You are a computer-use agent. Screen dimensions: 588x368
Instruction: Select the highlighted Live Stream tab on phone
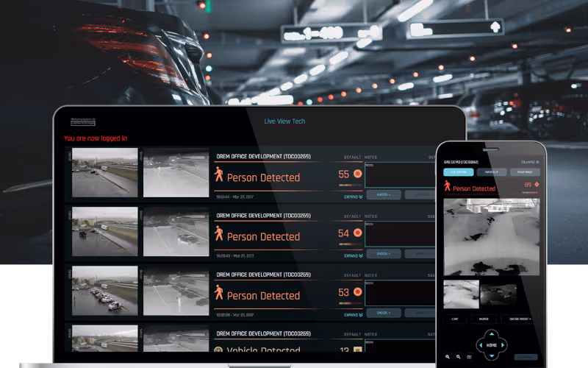458,172
